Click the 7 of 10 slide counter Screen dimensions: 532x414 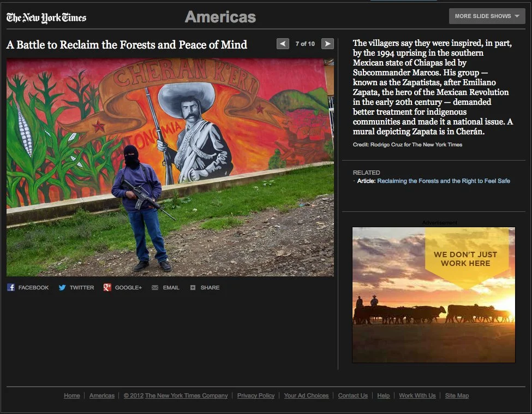pos(304,44)
